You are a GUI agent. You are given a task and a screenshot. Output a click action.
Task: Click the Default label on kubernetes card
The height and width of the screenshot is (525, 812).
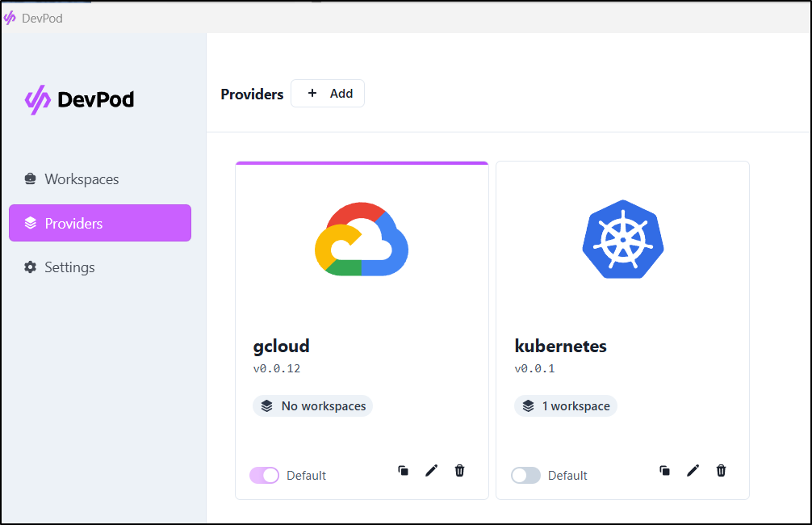(x=567, y=475)
